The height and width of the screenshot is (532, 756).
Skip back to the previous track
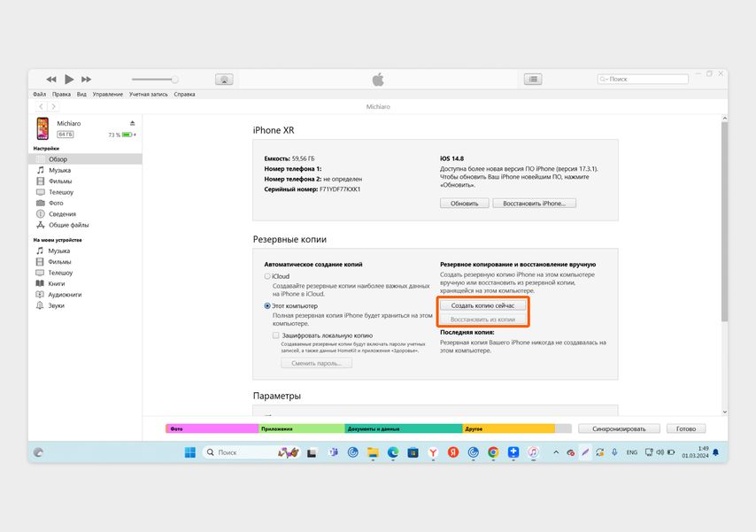[51, 79]
